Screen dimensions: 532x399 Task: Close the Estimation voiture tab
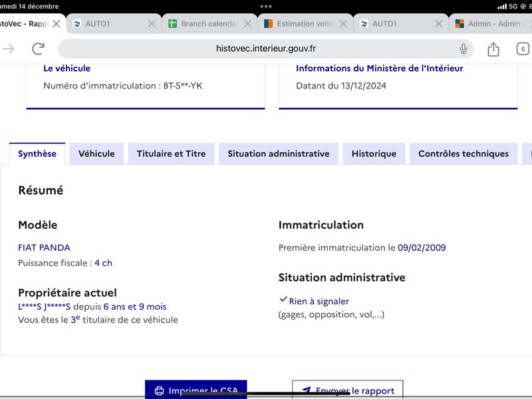click(x=343, y=24)
